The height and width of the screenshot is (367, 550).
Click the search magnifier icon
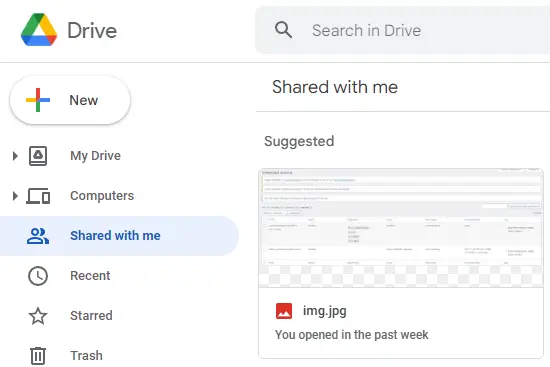[x=283, y=30]
